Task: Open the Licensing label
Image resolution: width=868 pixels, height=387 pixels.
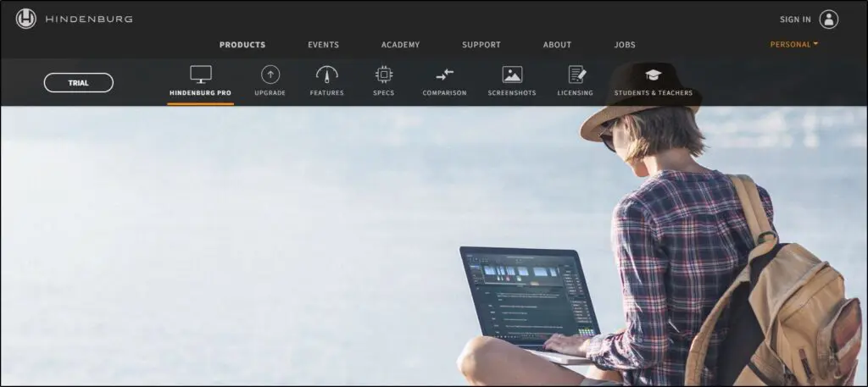Action: [576, 93]
